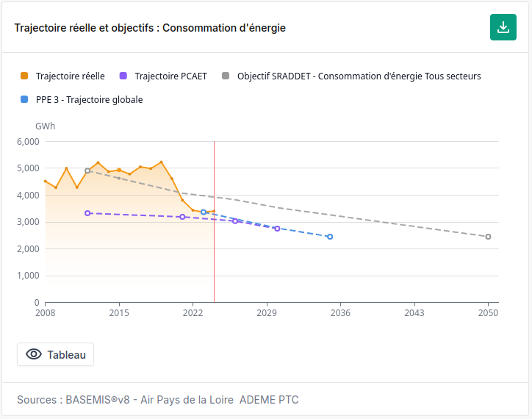532x419 pixels.
Task: Click the purple PCAET marker at 2026
Action: tap(235, 221)
